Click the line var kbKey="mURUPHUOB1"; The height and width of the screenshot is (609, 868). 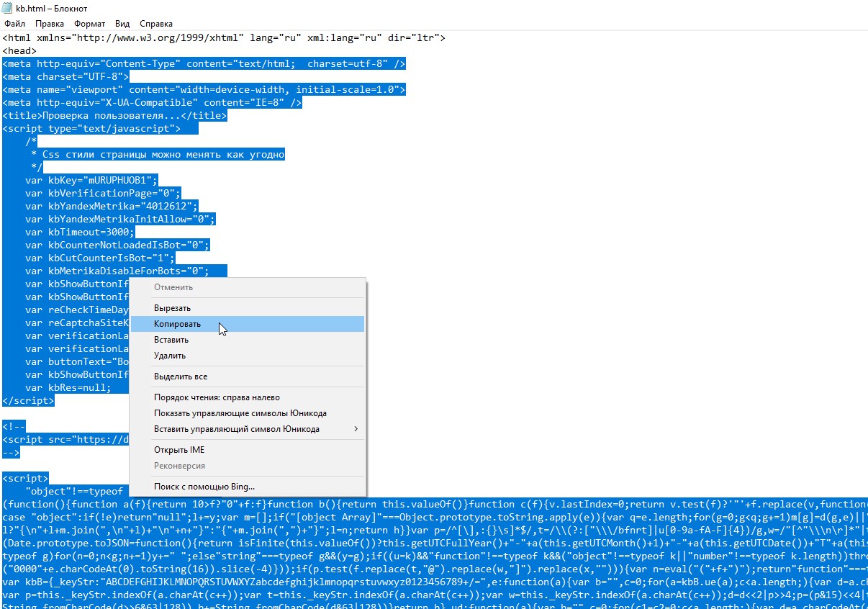click(x=91, y=181)
